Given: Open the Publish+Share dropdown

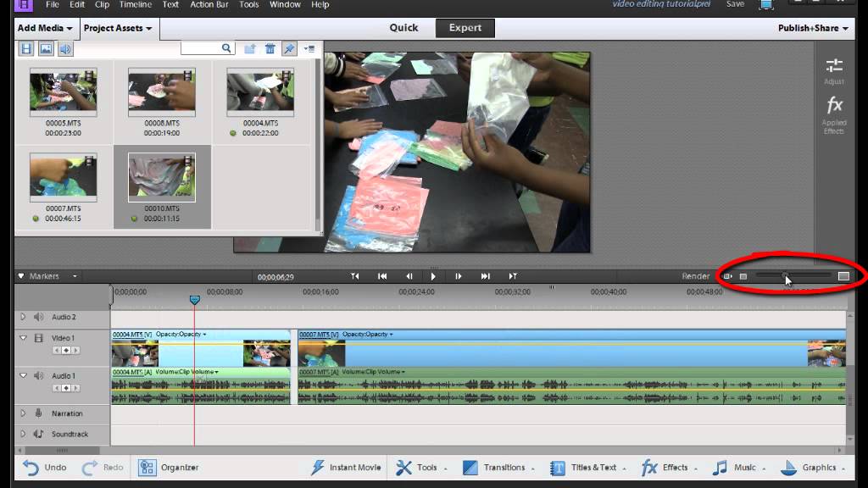Looking at the screenshot, I should point(813,28).
